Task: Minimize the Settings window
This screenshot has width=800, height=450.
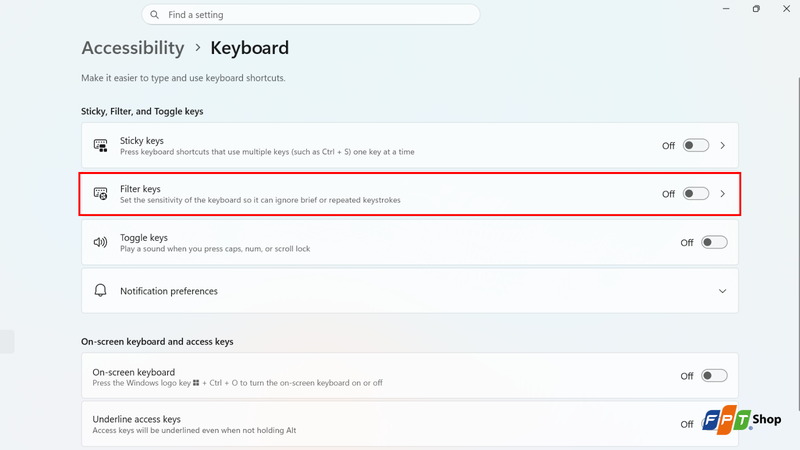Action: tap(726, 9)
